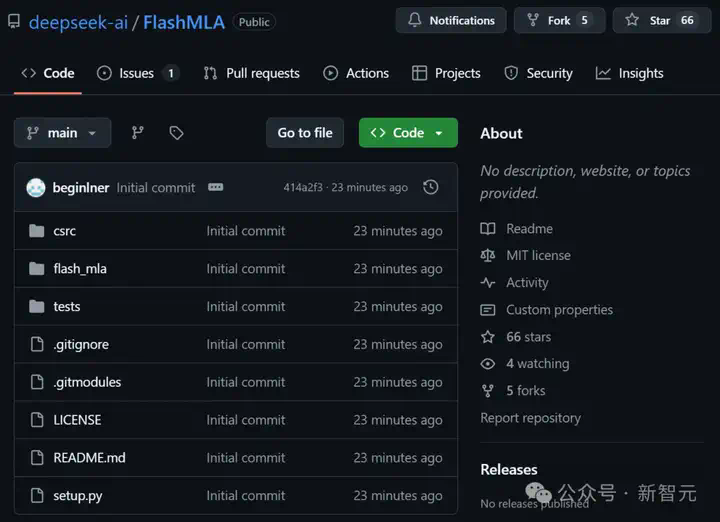
Task: Open the Readme link in About
Action: [x=529, y=229]
